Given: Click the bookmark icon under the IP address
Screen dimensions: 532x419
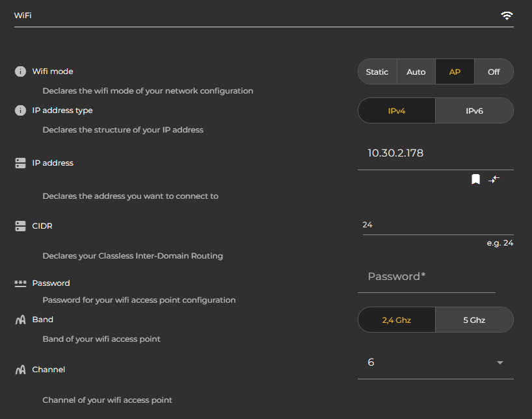Looking at the screenshot, I should [x=475, y=179].
